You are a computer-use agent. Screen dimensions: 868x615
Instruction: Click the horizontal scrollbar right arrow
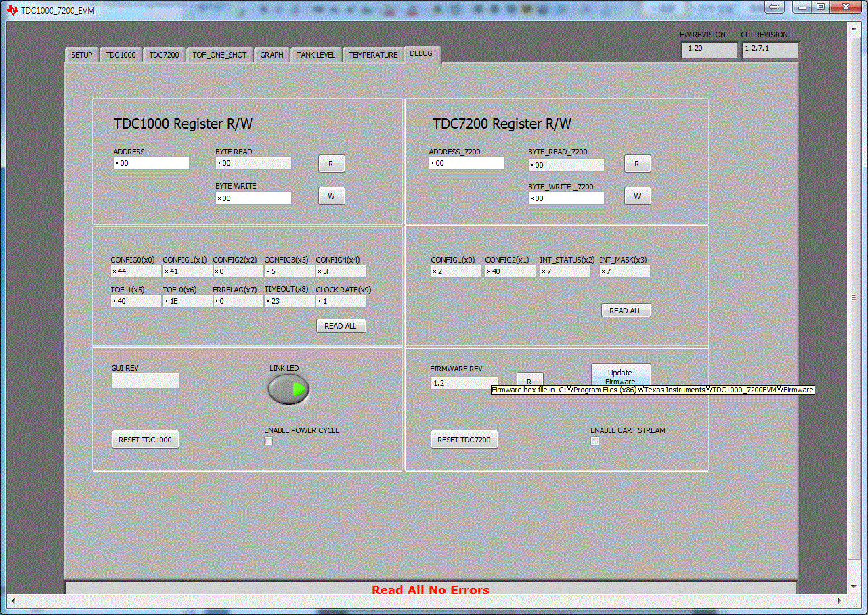tap(840, 600)
